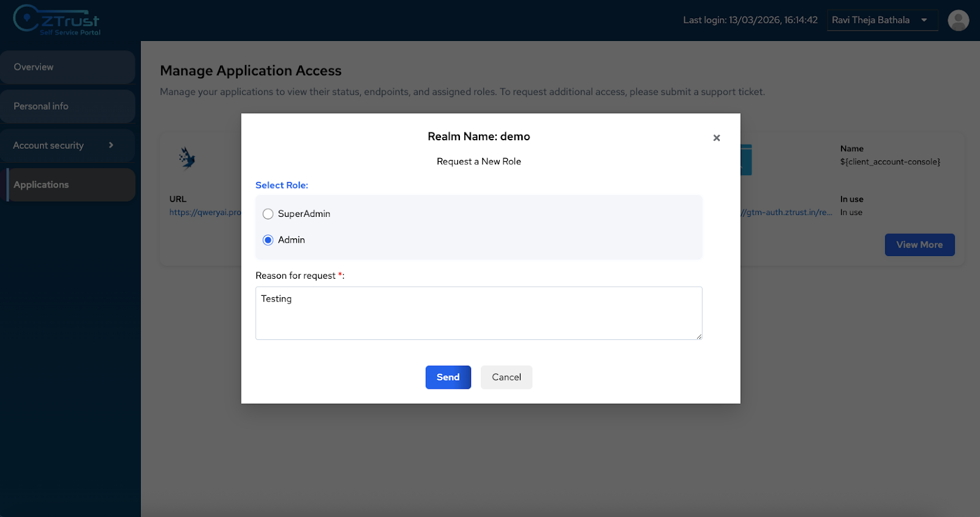Viewport: 980px width, 517px height.
Task: Select Applications in the sidebar
Action: (x=70, y=185)
